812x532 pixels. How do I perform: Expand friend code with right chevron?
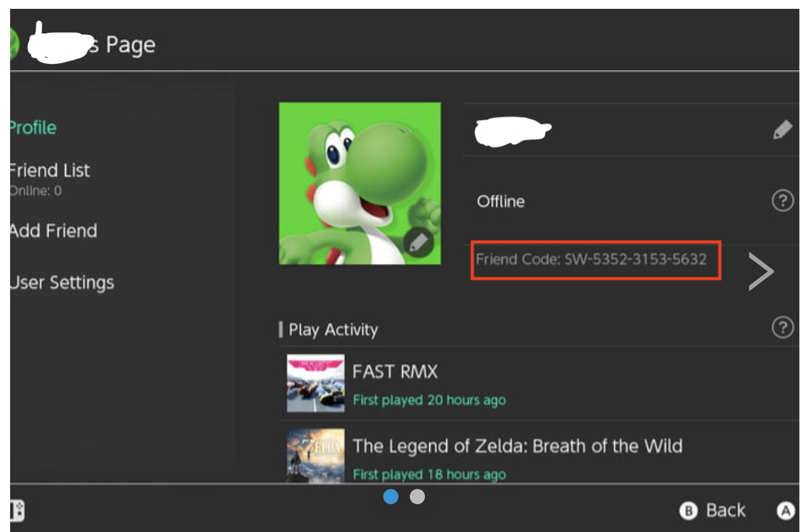(761, 271)
